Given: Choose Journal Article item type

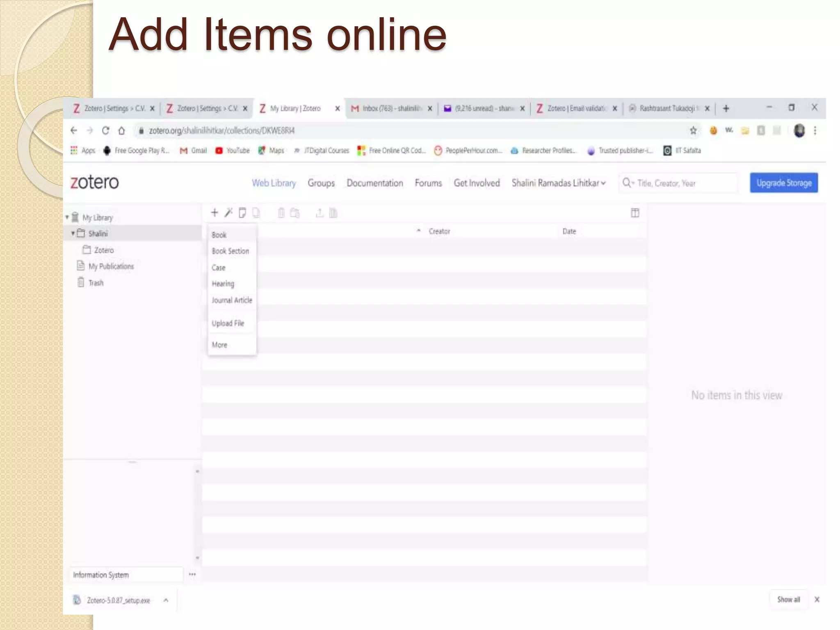Looking at the screenshot, I should pos(232,300).
